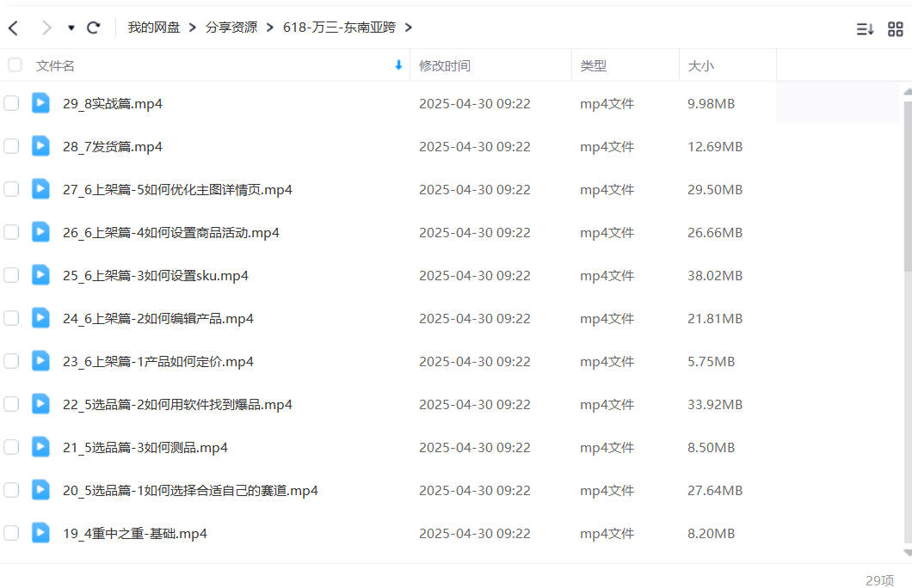The height and width of the screenshot is (588, 912).
Task: Click the scrollbar up arrow
Action: coord(908,92)
